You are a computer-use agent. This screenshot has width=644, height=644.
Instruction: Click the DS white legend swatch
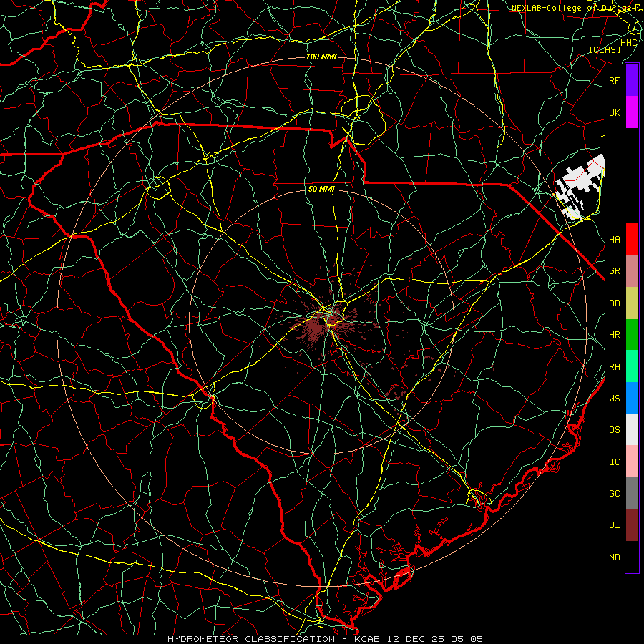point(632,429)
